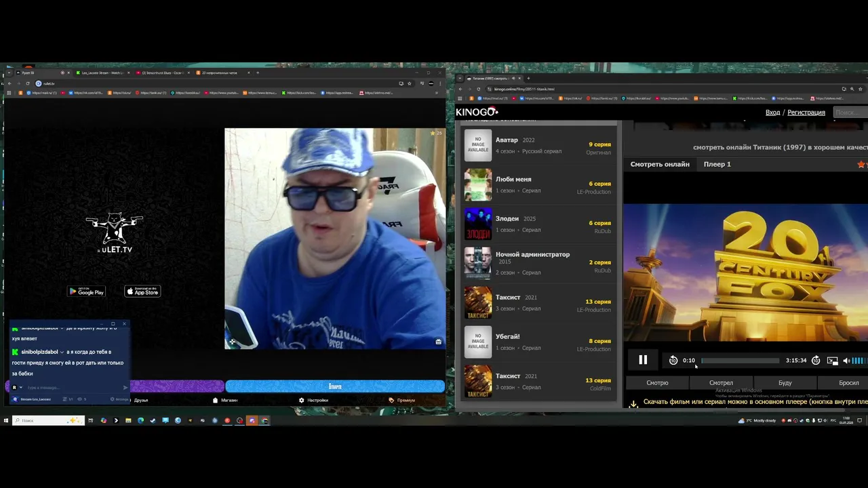This screenshot has width=868, height=488.
Task: Click the purple button under the chat
Action: 176,386
